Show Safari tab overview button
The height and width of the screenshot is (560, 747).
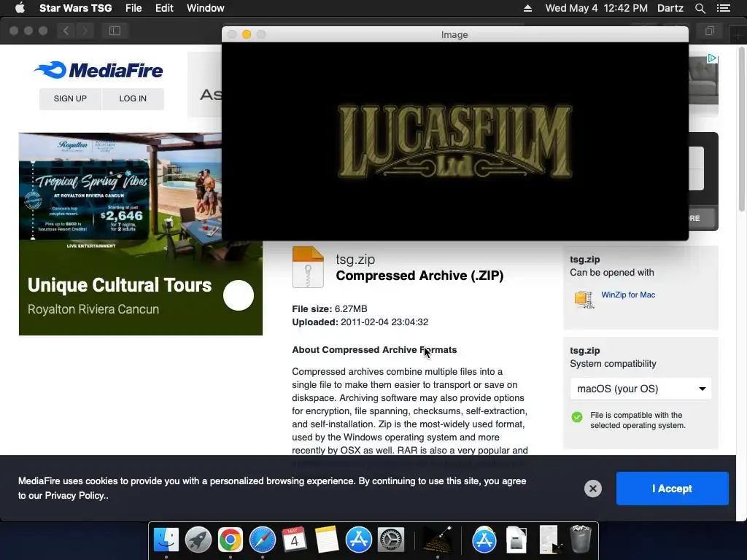pyautogui.click(x=709, y=31)
